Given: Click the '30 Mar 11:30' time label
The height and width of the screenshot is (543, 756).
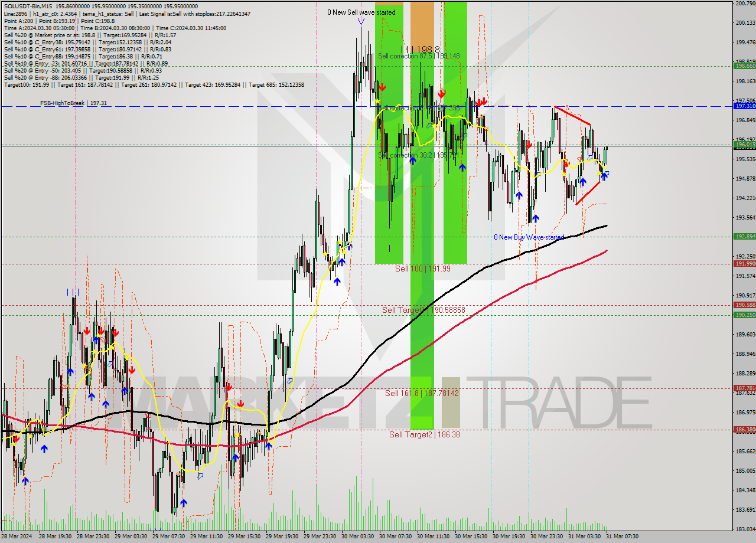Looking at the screenshot, I should (x=434, y=537).
